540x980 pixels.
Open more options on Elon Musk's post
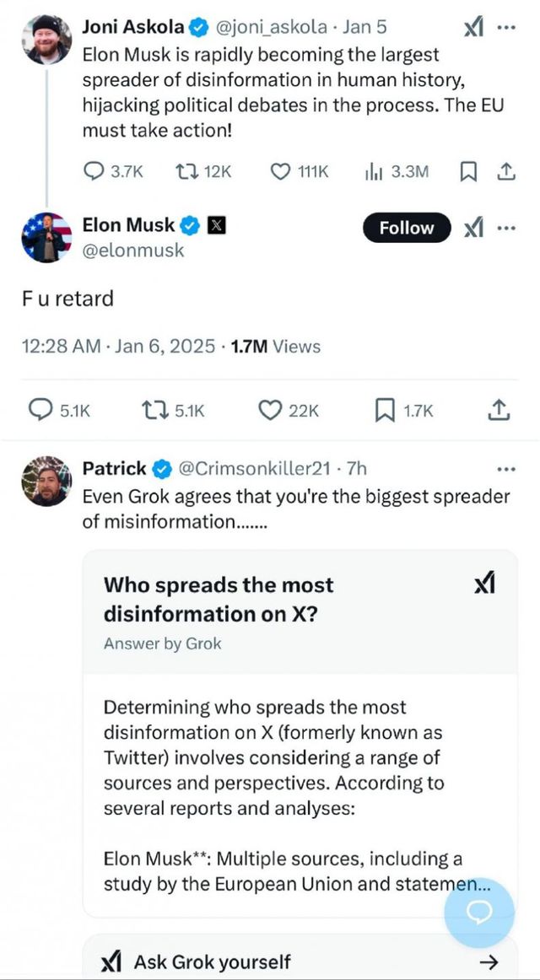(x=506, y=228)
